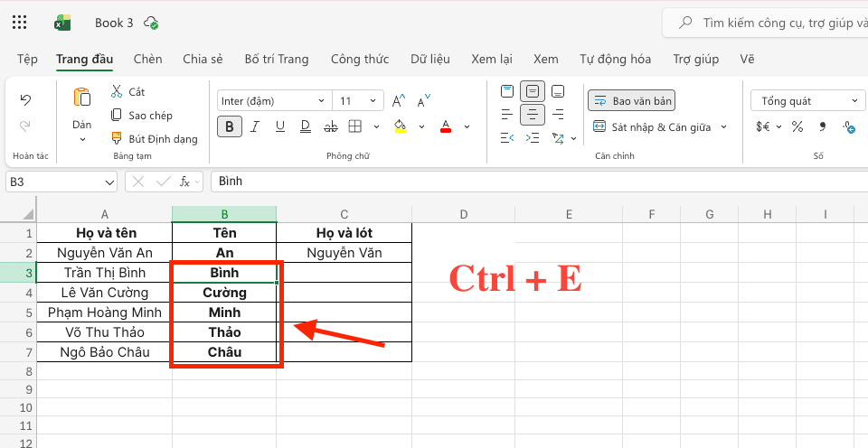The image size is (868, 448).
Task: Expand merge and center options arrow
Action: (x=723, y=127)
